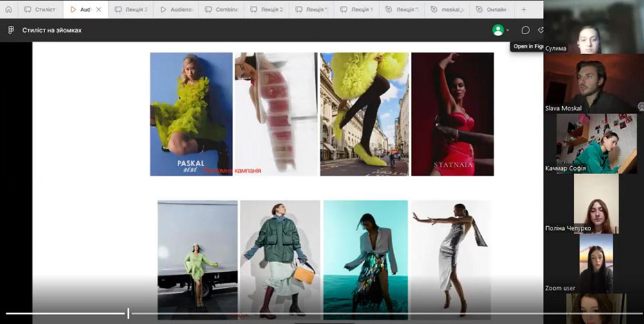Select the Audience tab with play icon

click(x=176, y=10)
